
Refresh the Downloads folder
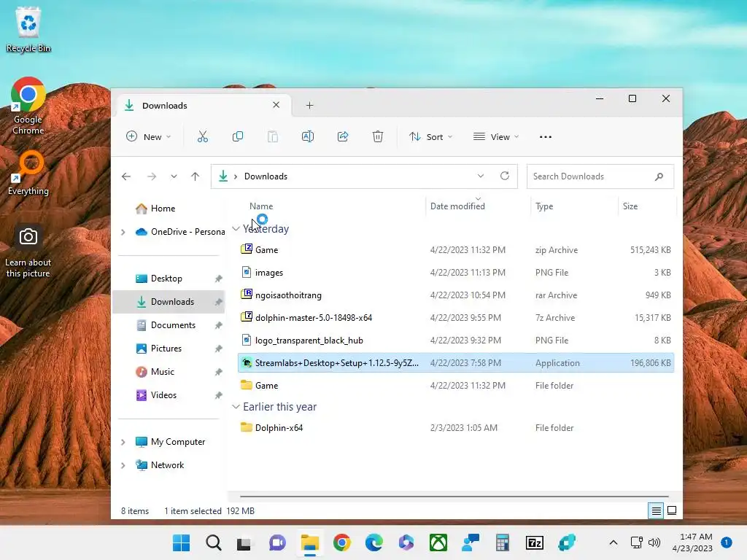tap(505, 176)
